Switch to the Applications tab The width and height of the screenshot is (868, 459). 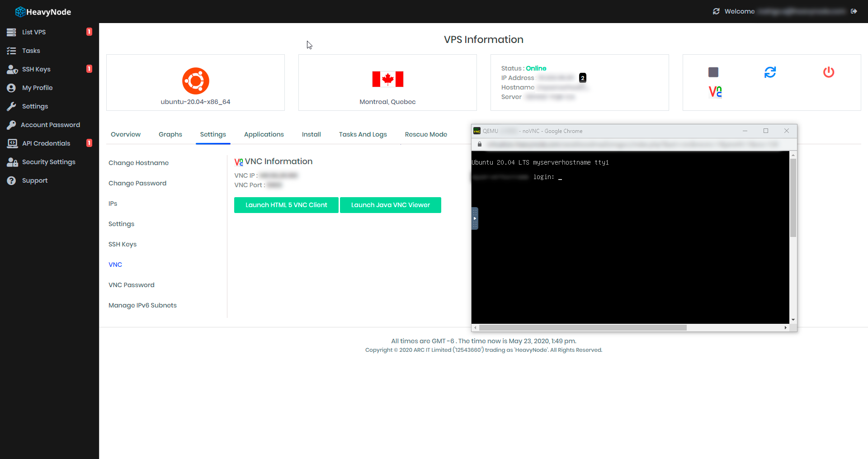click(264, 134)
